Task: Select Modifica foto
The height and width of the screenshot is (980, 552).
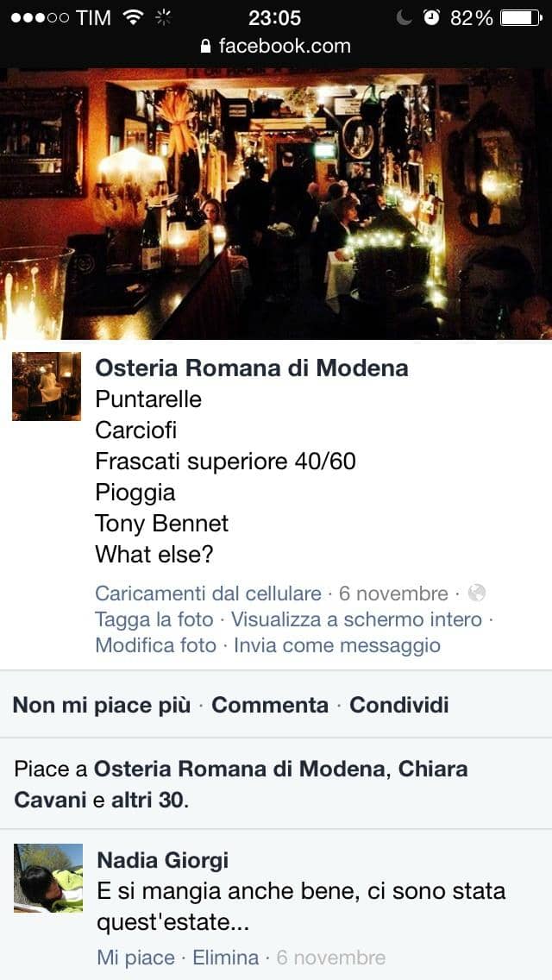Action: pos(155,645)
